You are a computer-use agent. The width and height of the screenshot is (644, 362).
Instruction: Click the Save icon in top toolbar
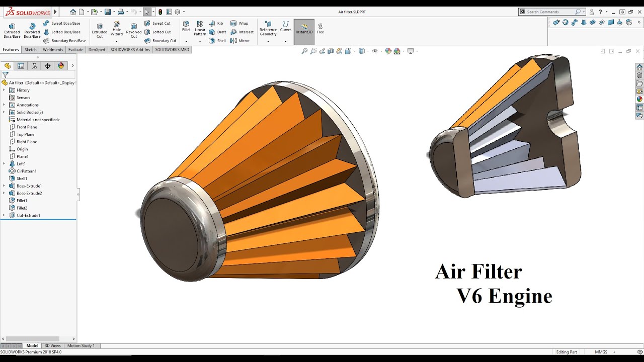[108, 12]
